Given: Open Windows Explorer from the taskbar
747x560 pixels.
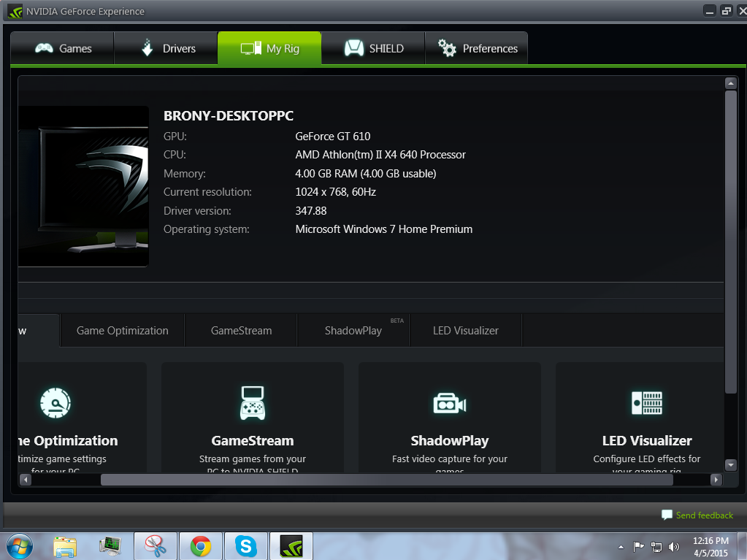Looking at the screenshot, I should (x=65, y=546).
